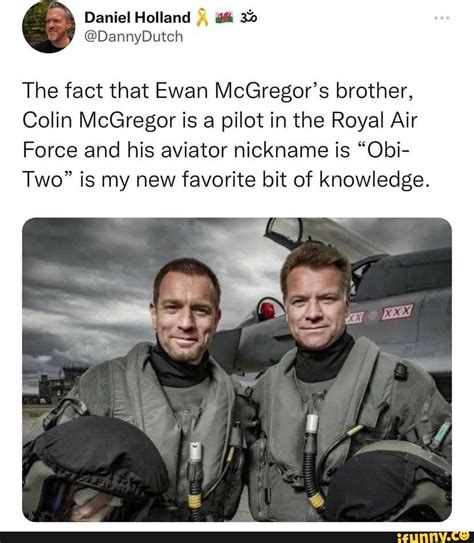474x543 pixels.
Task: Click the words "Ewan McGregor's brother" in the tweet
Action: pos(284,91)
